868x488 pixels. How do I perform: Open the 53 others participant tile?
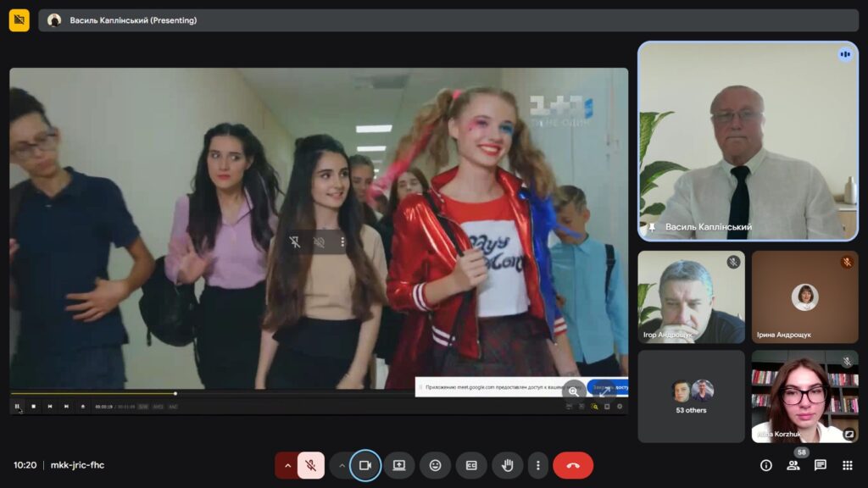691,396
